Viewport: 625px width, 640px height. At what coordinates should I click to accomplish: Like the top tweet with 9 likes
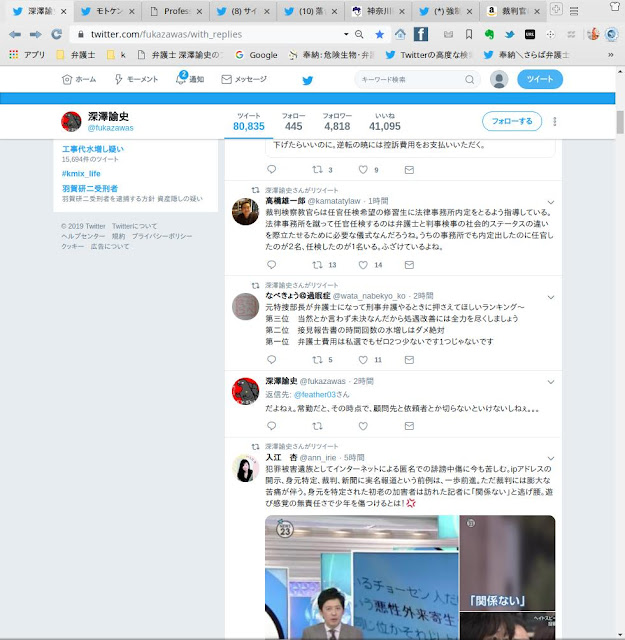coord(363,169)
